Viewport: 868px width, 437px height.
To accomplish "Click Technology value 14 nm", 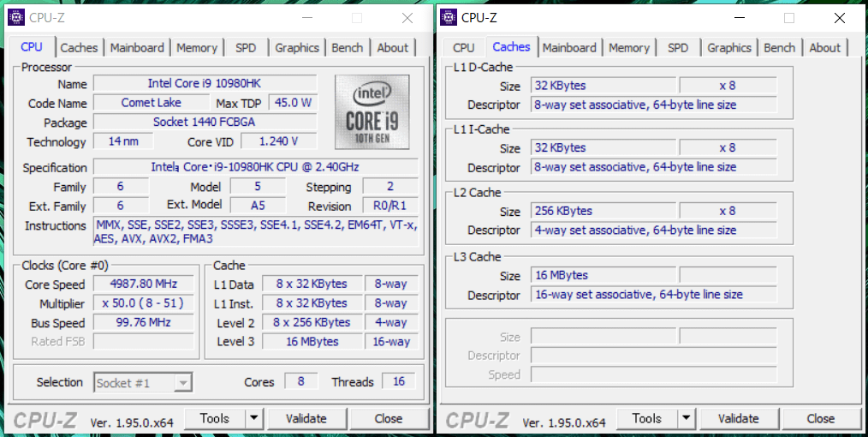I will point(123,141).
